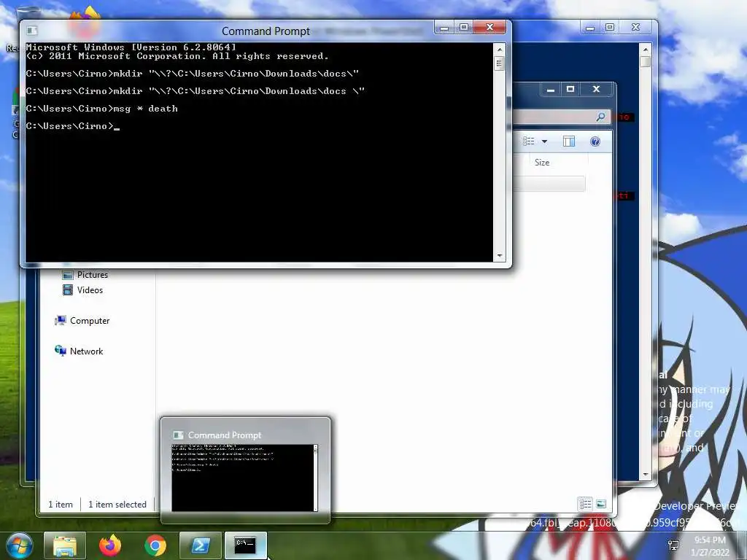The height and width of the screenshot is (560, 747).
Task: Click the network tray icon
Action: (x=673, y=545)
